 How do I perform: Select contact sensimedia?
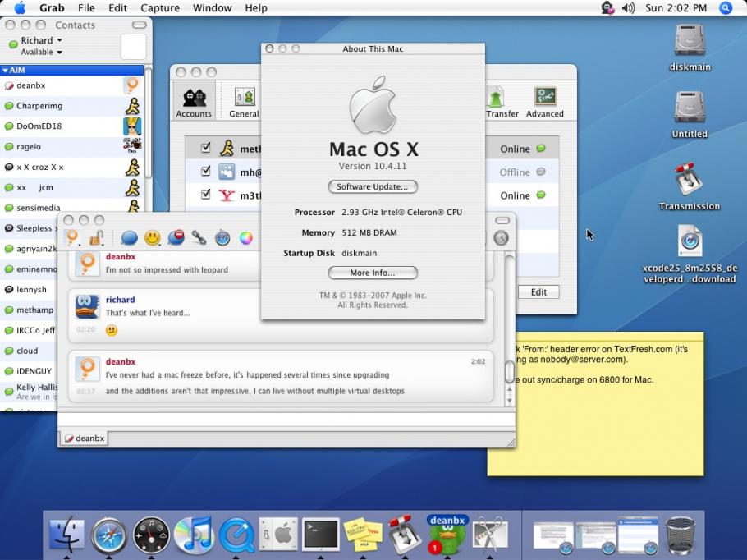click(x=72, y=208)
